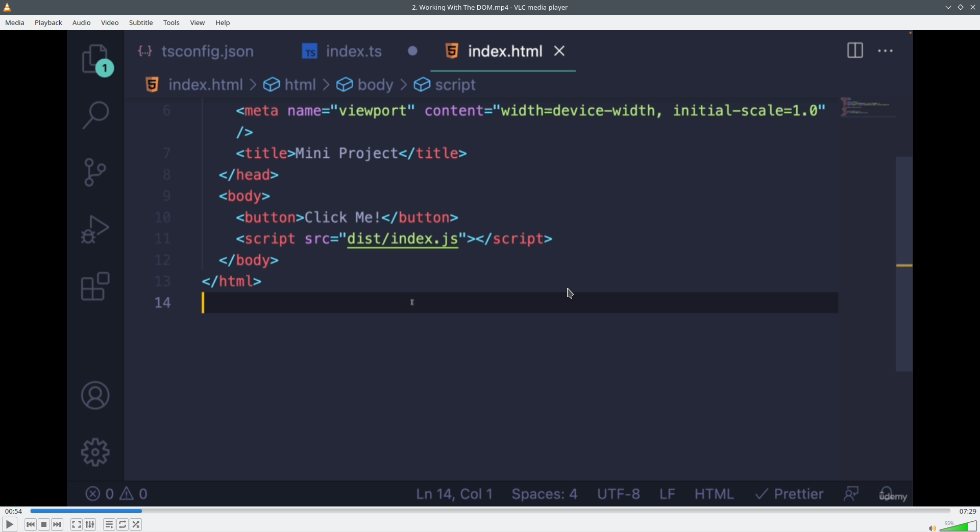The width and height of the screenshot is (980, 532).
Task: Skip to next media in VLC
Action: coord(57,524)
